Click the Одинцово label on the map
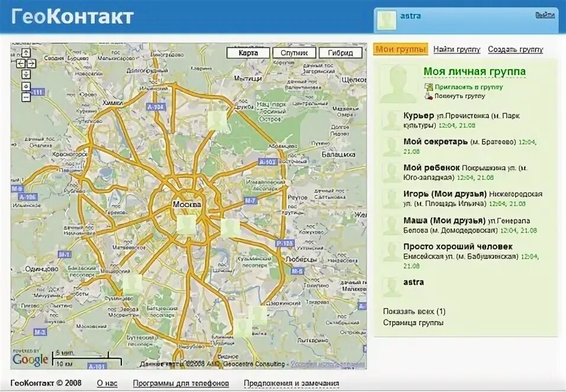Viewport: 566px width, 392px height. 41,269
